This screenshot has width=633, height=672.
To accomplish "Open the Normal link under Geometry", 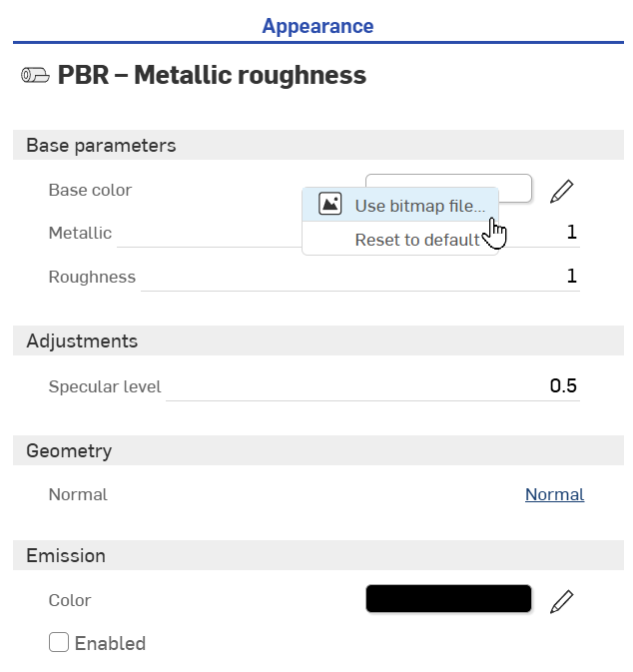I will 554,494.
